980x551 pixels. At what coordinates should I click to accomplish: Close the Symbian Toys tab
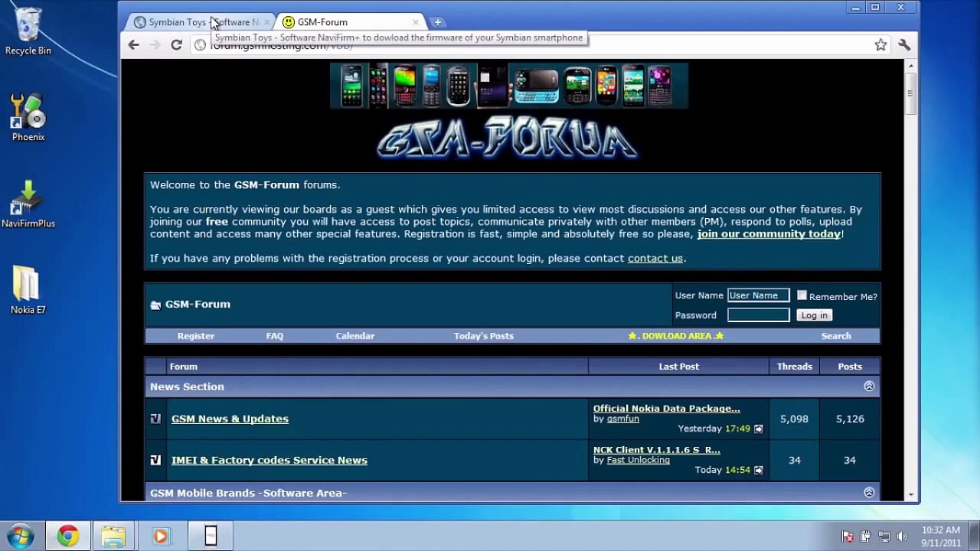tap(266, 22)
